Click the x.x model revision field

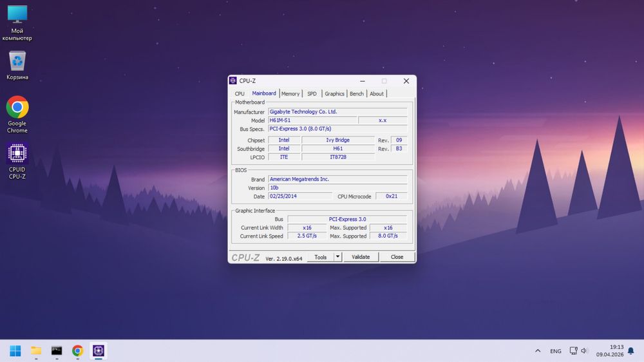(x=383, y=120)
